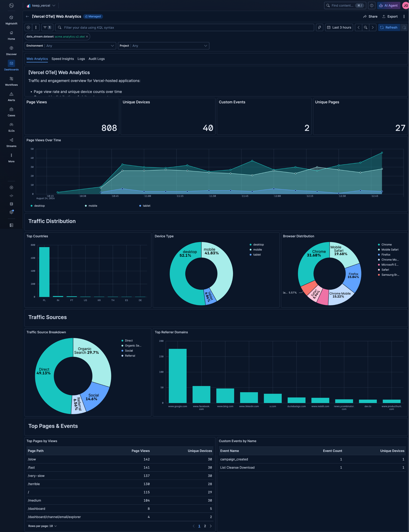
Task: Step time range forward
Action: 373,27
